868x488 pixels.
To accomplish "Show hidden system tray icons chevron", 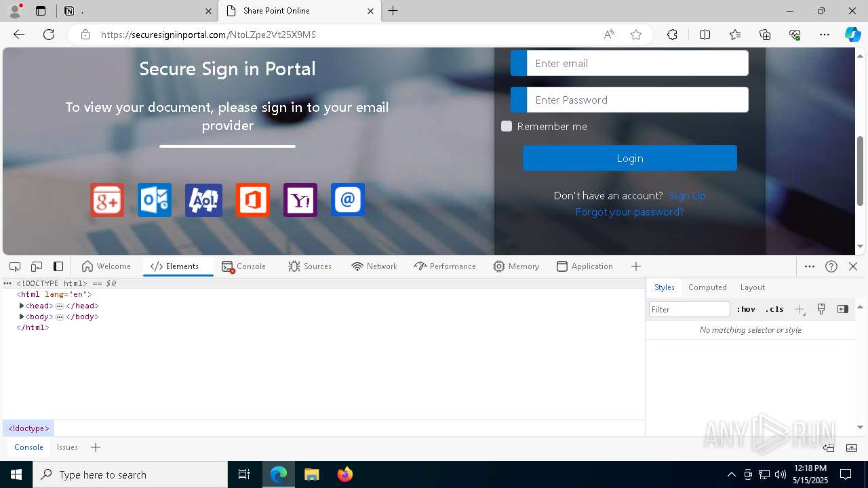I will 731,474.
